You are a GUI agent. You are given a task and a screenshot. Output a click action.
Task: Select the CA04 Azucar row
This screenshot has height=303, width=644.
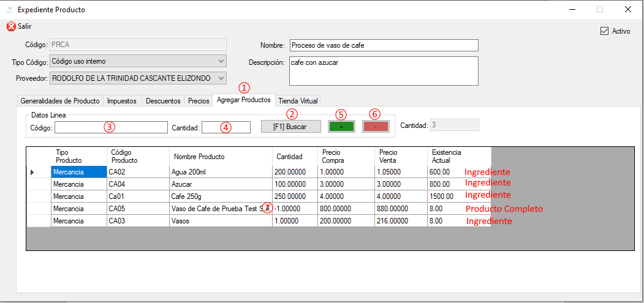coord(259,184)
